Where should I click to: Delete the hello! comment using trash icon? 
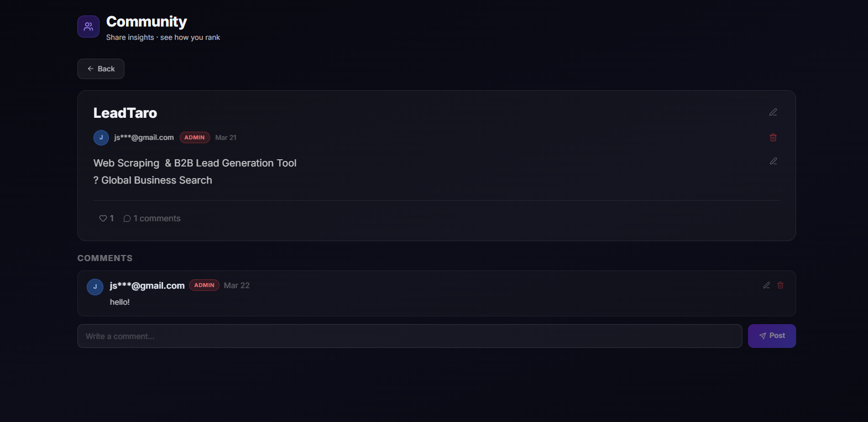(x=780, y=285)
